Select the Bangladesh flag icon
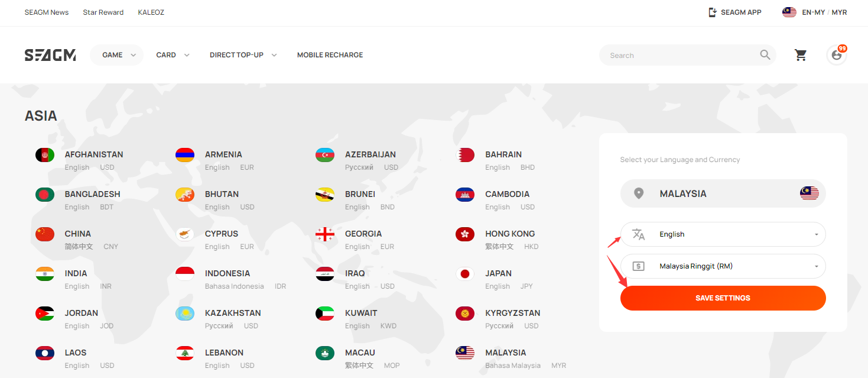Viewport: 868px width, 378px height. click(x=45, y=195)
